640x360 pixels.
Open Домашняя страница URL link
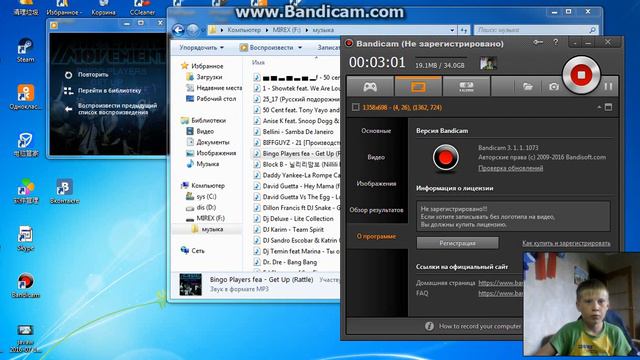[500, 282]
